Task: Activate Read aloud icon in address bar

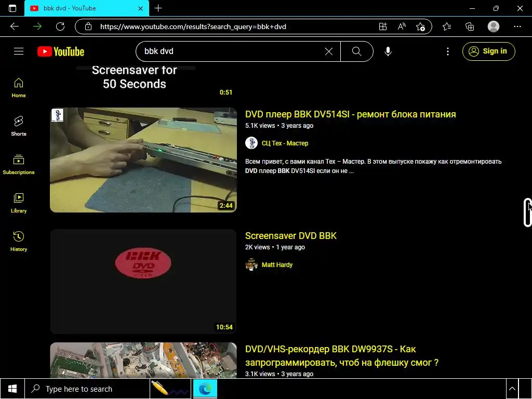Action: (402, 26)
